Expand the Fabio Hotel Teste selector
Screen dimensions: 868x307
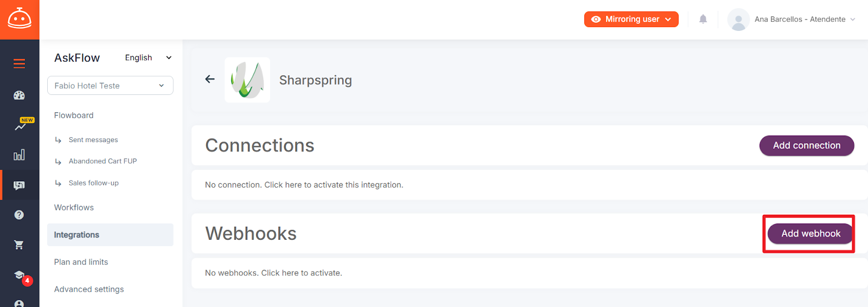pos(110,86)
